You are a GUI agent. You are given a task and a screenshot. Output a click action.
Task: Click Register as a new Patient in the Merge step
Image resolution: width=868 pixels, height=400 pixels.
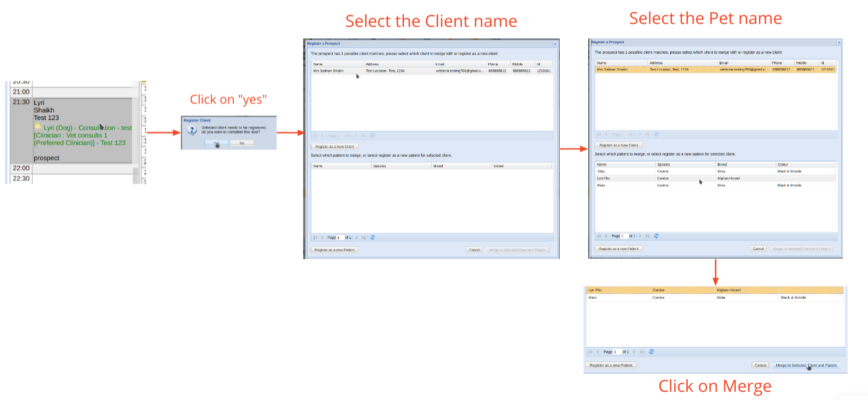click(611, 365)
